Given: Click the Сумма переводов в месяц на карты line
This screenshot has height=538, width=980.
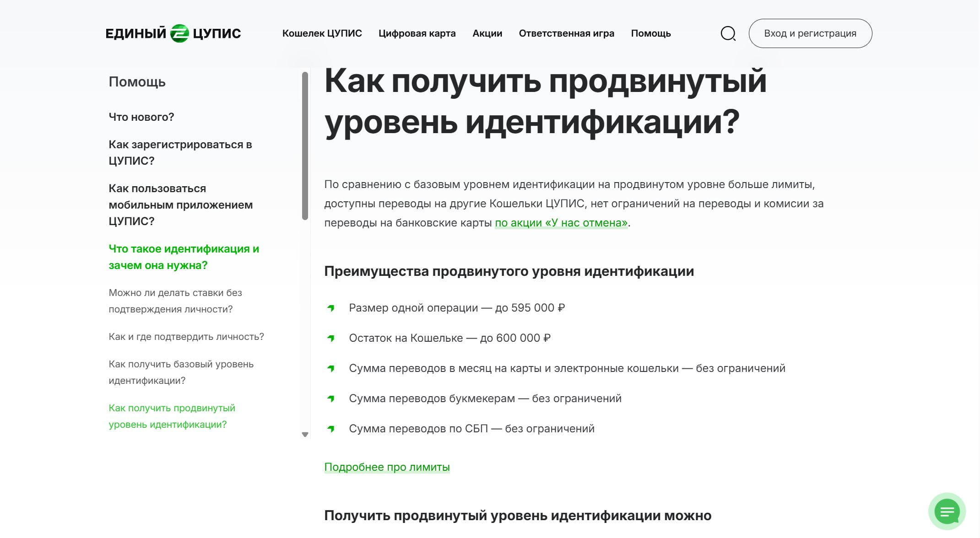Looking at the screenshot, I should pyautogui.click(x=567, y=368).
